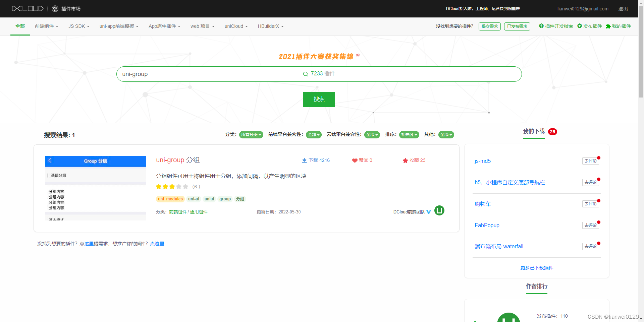The image size is (644, 322).
Task: Select the 全部 navigation tab
Action: click(x=20, y=26)
